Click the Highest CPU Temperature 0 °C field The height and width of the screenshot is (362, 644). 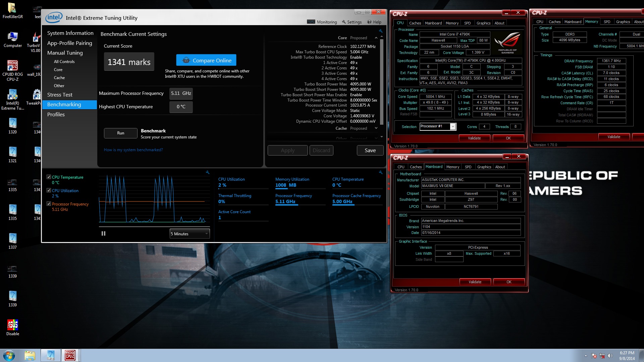[x=181, y=107]
